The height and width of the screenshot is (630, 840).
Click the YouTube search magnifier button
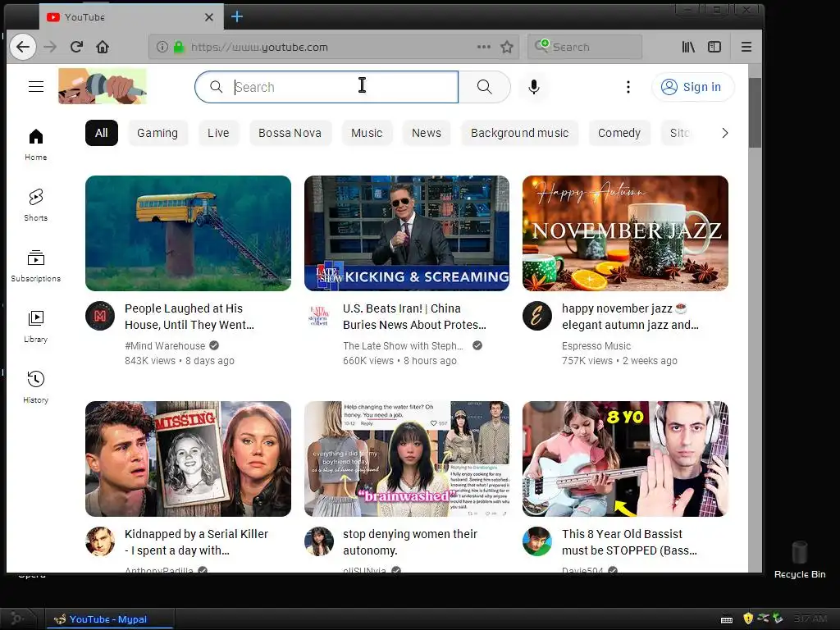click(x=484, y=87)
